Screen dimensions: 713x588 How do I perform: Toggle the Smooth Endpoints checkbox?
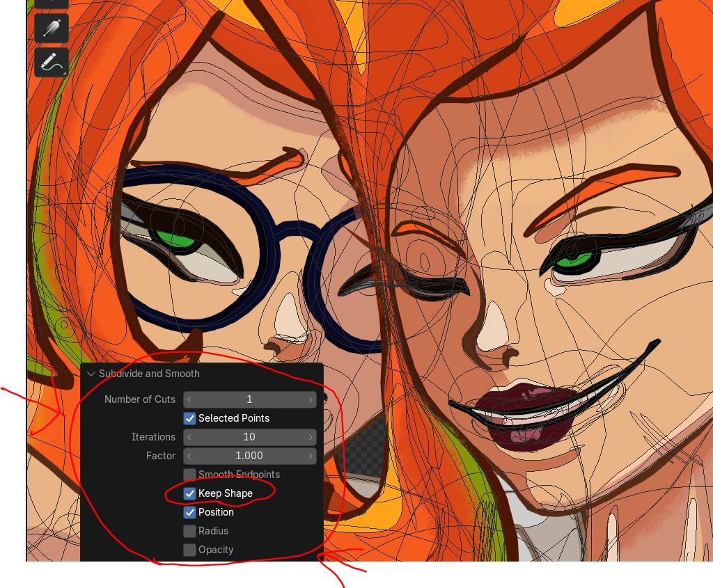(189, 475)
